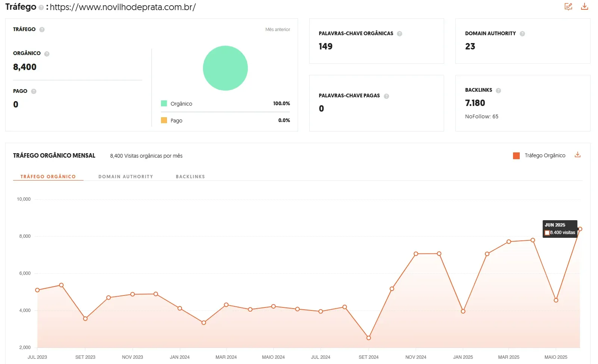Viewport: 598px width, 364px height.
Task: Click help icon next to Domain Authority
Action: point(522,34)
